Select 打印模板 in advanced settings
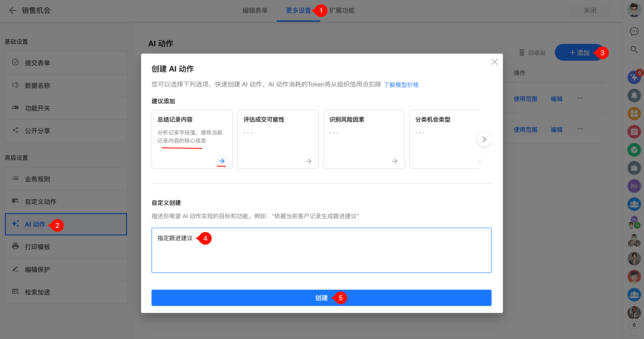Image resolution: width=644 pixels, height=339 pixels. pos(38,247)
